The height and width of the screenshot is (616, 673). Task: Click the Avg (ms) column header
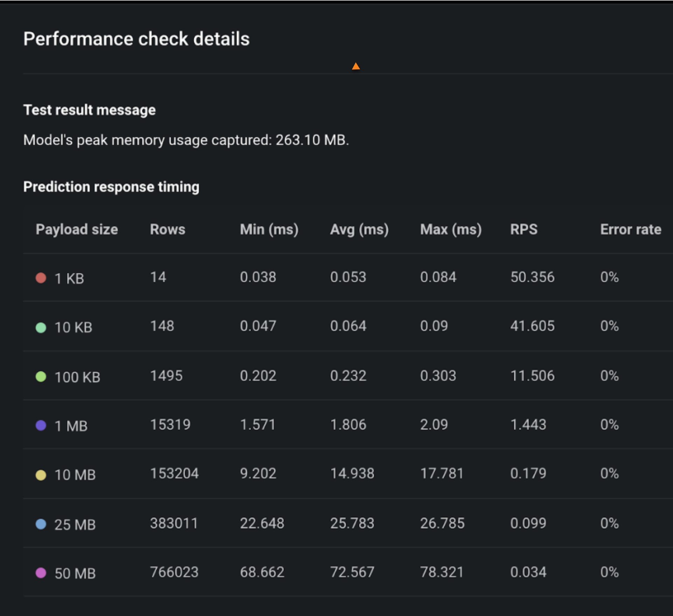point(359,230)
